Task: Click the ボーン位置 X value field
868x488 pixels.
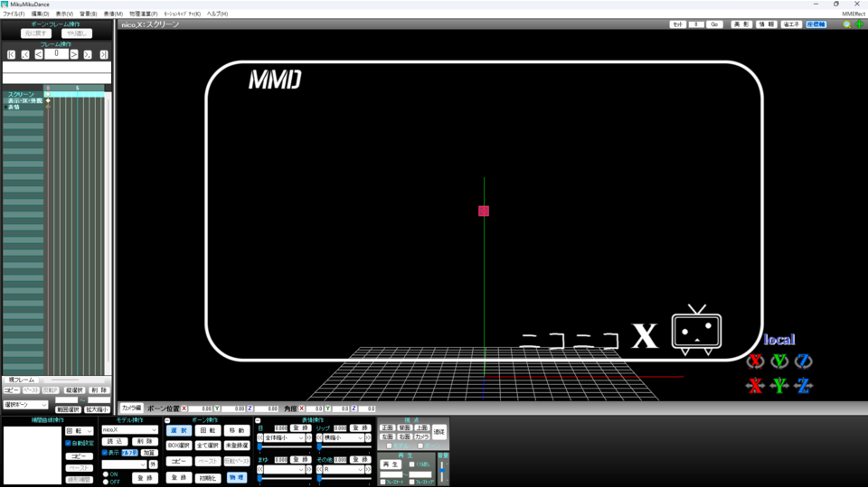Action: (x=201, y=408)
